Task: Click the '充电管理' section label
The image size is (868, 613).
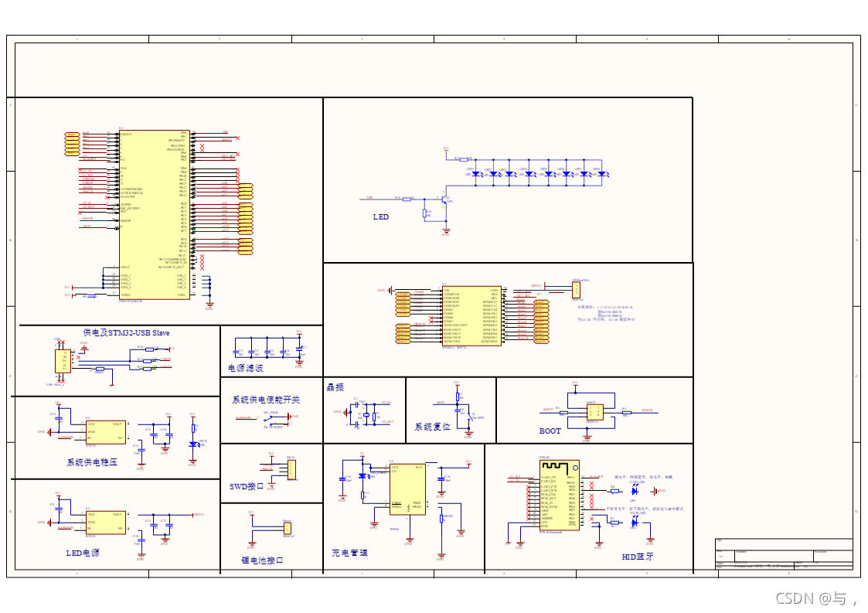Action: coord(349,553)
